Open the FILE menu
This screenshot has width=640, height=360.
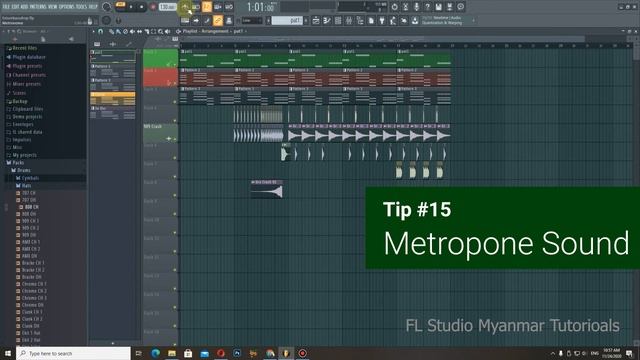pyautogui.click(x=6, y=7)
